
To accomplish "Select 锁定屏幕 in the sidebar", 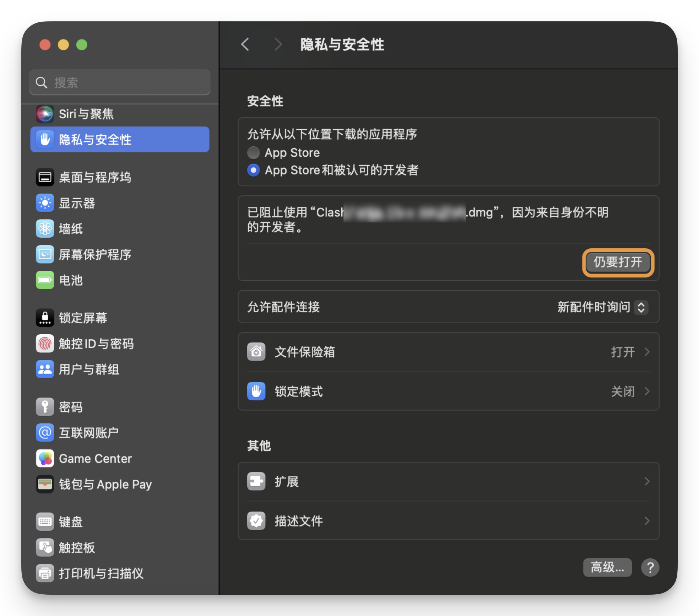I will [83, 318].
